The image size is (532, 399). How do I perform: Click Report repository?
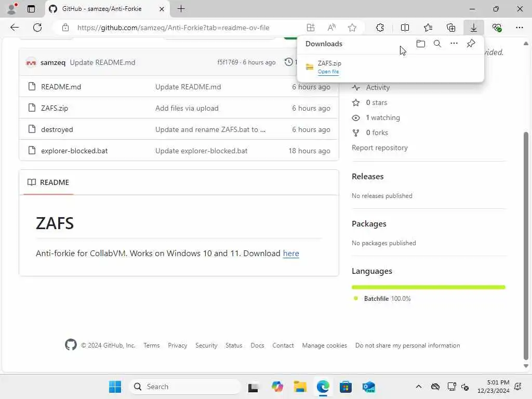(x=380, y=148)
